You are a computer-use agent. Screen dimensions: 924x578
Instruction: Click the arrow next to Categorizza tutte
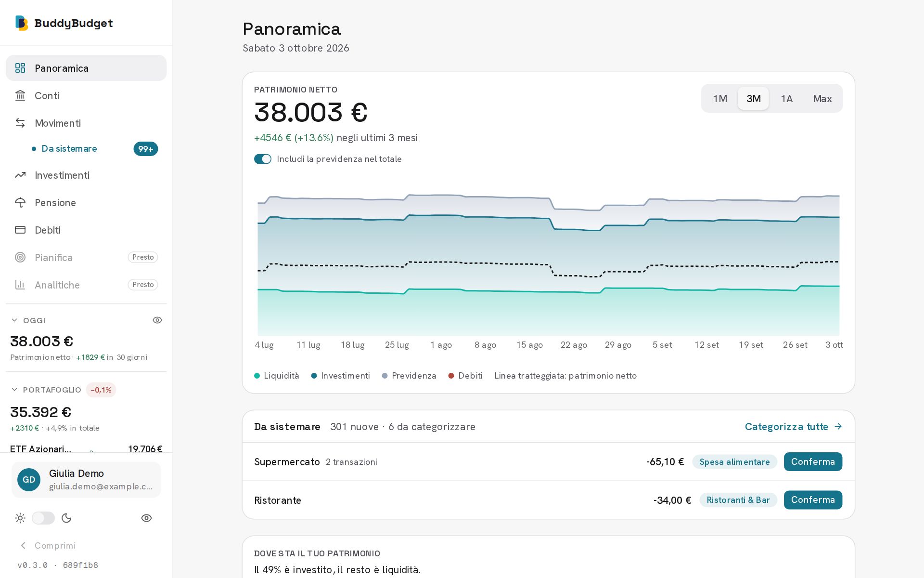tap(838, 426)
